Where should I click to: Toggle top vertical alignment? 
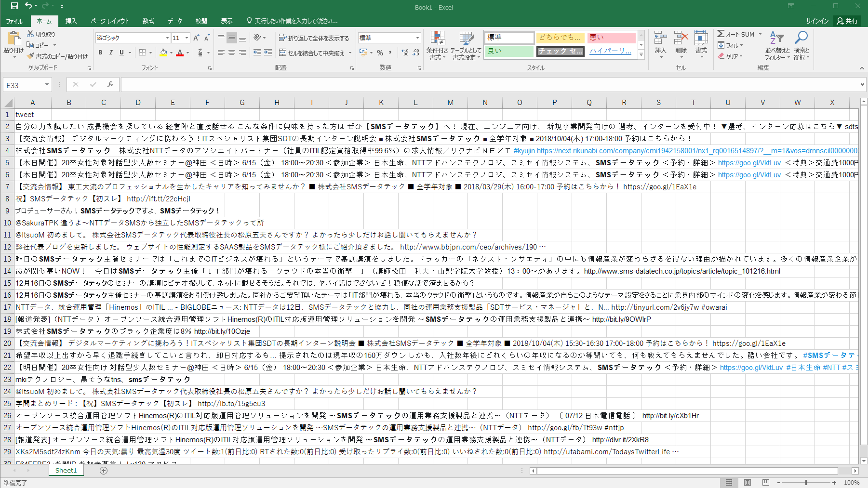pyautogui.click(x=221, y=38)
